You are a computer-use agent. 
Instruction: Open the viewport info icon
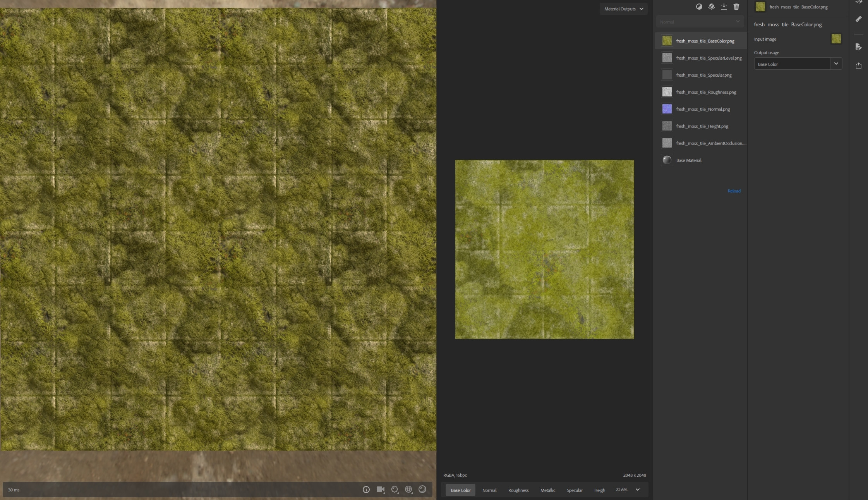[366, 490]
